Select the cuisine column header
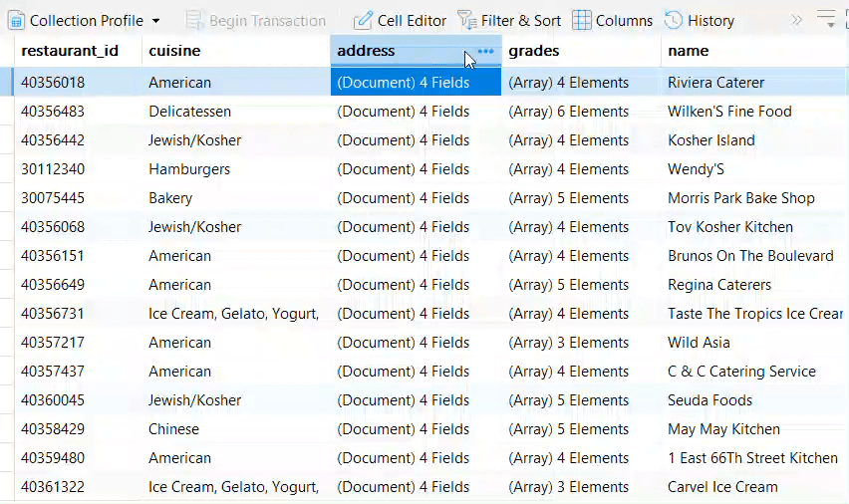849x504 pixels. 174,51
